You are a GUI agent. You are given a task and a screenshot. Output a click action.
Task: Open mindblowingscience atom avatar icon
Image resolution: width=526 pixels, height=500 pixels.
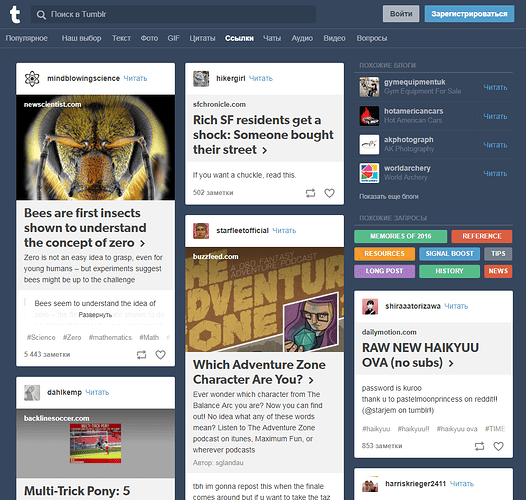pyautogui.click(x=32, y=79)
